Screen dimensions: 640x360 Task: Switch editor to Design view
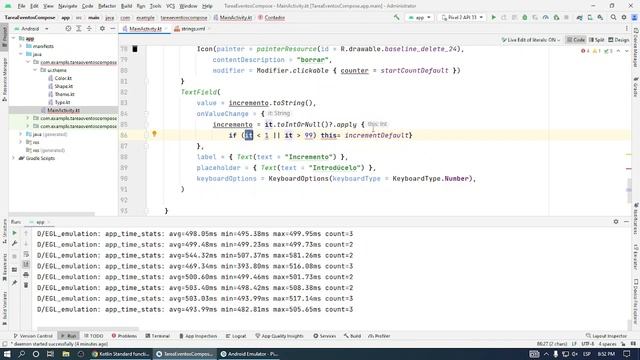[619, 40]
